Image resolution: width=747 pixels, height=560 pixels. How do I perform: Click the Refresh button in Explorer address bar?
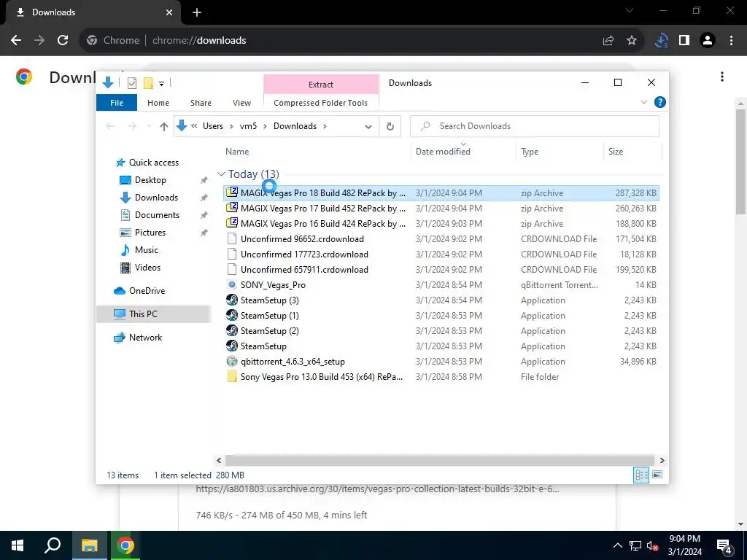[390, 126]
